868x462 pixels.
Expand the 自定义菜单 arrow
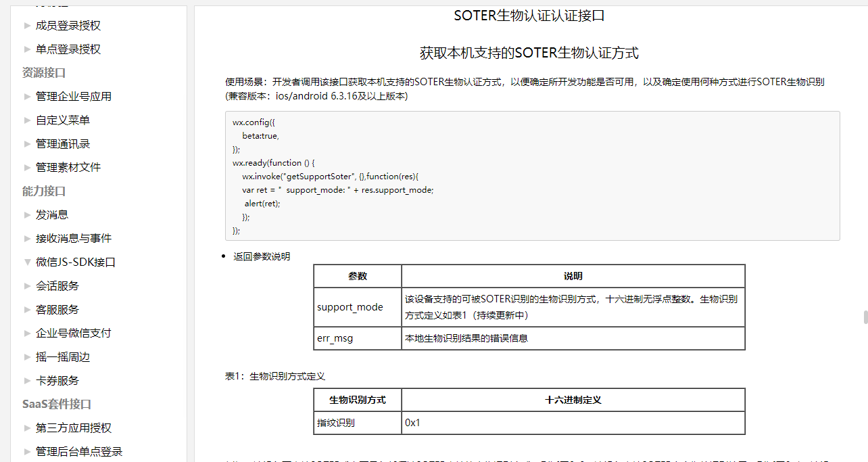pyautogui.click(x=27, y=120)
